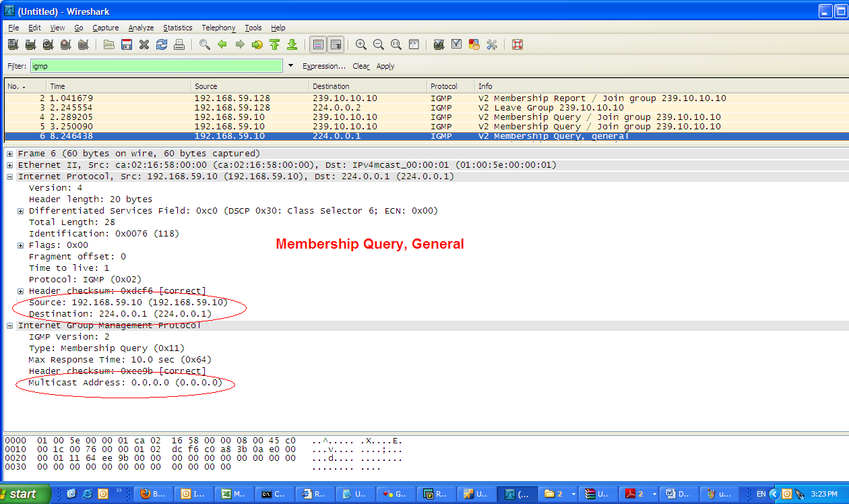Open the capture filters dialog icon
This screenshot has width=849, height=504.
click(x=439, y=44)
